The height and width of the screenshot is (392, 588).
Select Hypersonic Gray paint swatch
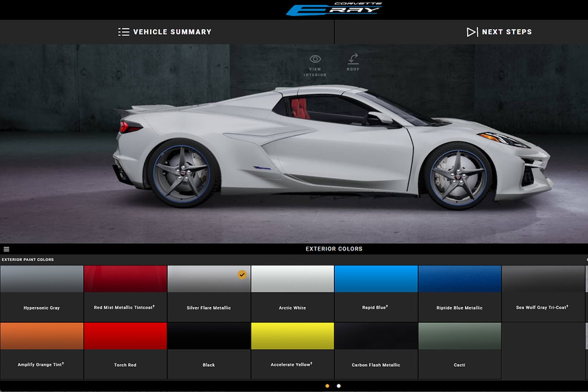click(x=42, y=279)
